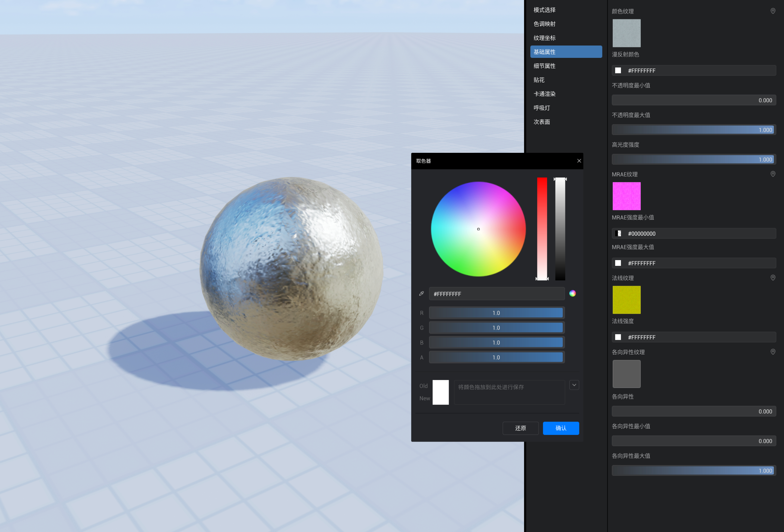The image size is (784, 532).
Task: Click the R channel slider
Action: tap(497, 313)
